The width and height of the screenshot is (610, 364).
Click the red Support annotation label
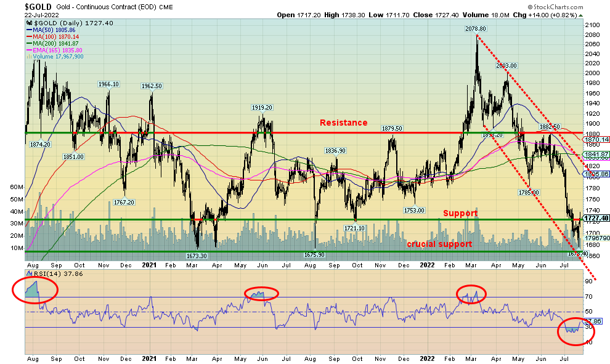460,213
